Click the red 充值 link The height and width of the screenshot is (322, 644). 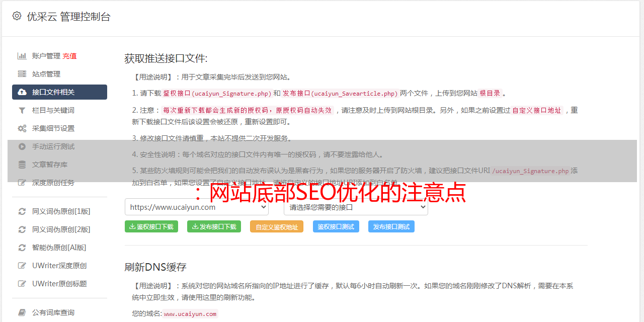pyautogui.click(x=70, y=56)
